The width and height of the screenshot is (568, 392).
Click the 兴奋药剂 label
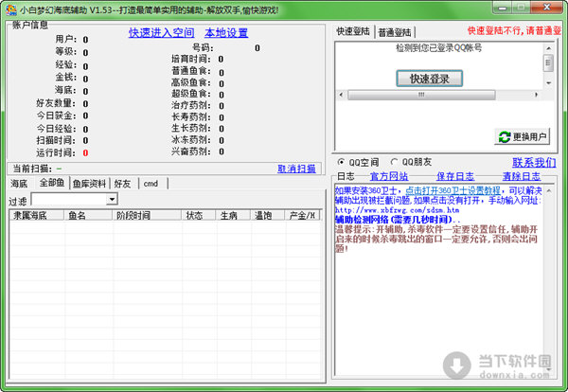191,151
